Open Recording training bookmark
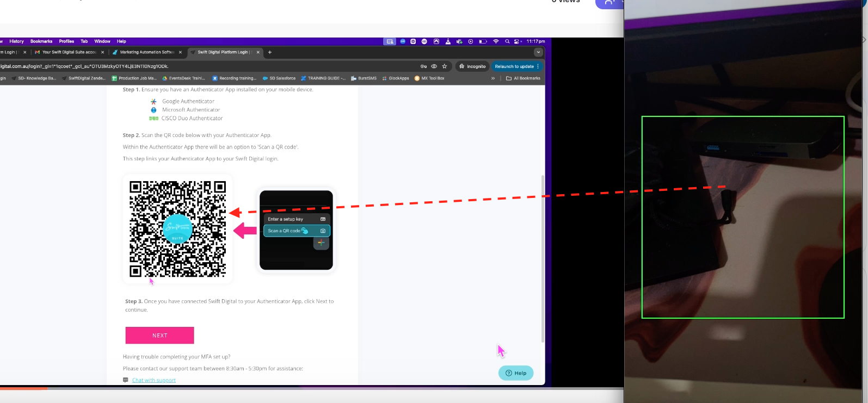868x403 pixels. click(x=235, y=78)
